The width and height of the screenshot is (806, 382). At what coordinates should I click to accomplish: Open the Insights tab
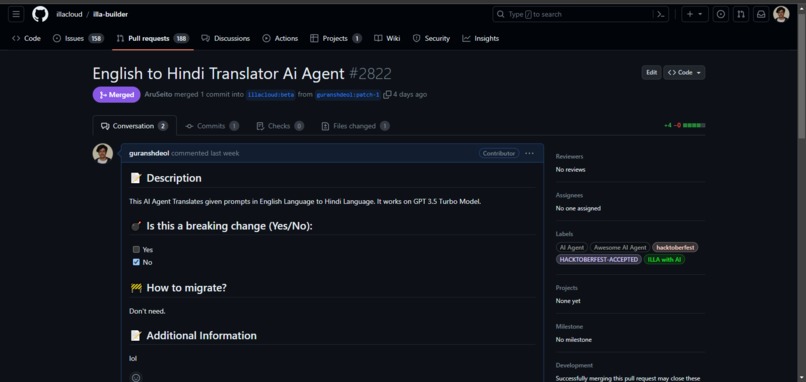tap(481, 39)
